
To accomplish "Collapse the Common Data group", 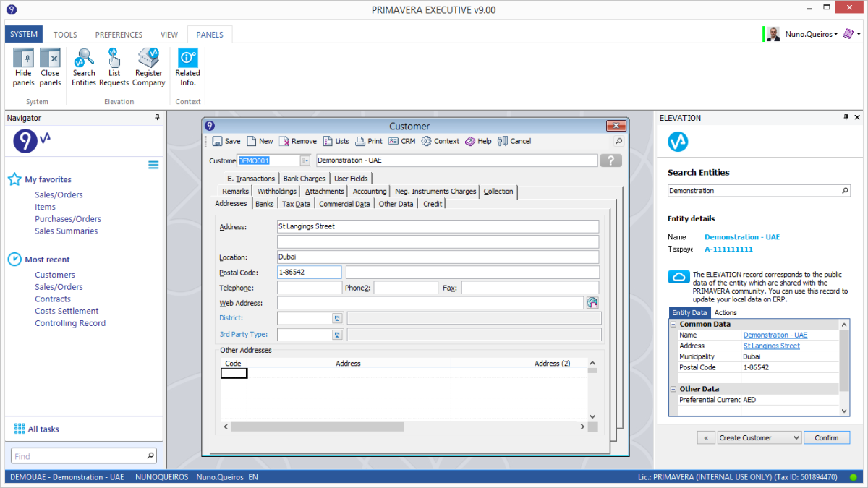I will pos(674,325).
